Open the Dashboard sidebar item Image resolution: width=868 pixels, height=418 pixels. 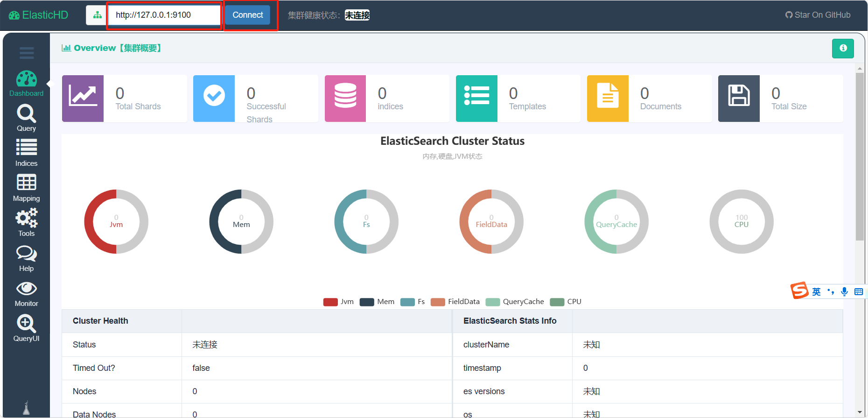tap(26, 84)
